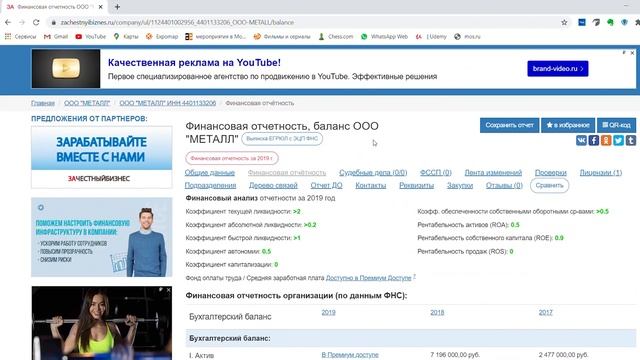The height and width of the screenshot is (360, 640).
Task: Open the В Премиум доступе link in Актив row
Action: tap(350, 355)
